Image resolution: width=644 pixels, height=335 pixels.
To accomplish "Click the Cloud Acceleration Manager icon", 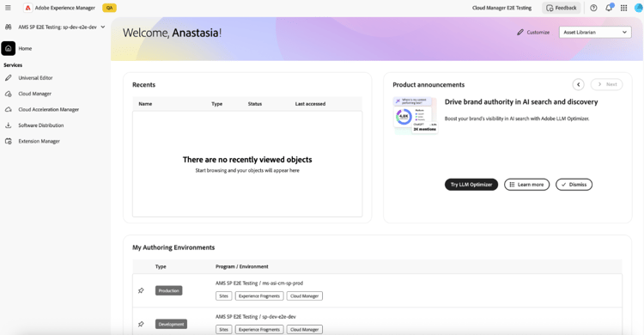I will [9, 109].
